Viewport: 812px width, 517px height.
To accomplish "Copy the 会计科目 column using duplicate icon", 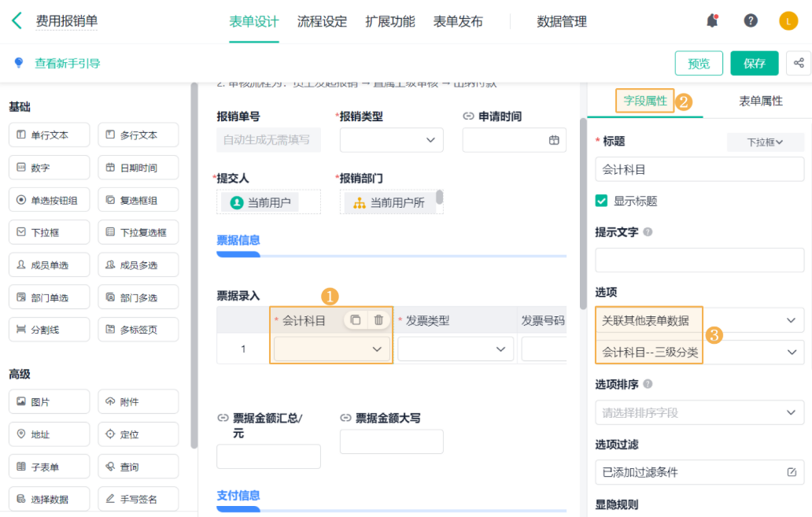I will pyautogui.click(x=356, y=320).
